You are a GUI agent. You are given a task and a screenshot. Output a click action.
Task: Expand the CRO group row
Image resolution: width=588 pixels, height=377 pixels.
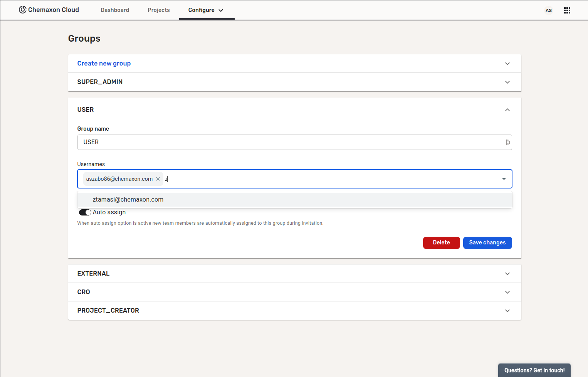pos(507,292)
